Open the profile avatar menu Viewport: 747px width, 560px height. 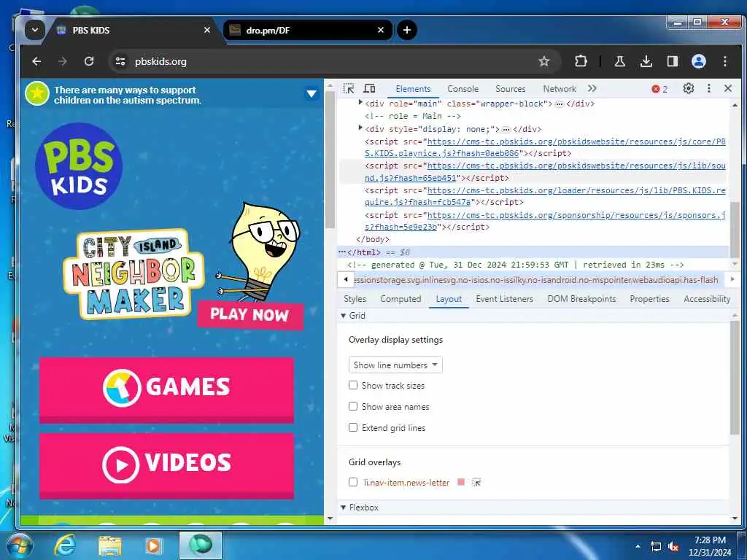(x=698, y=61)
